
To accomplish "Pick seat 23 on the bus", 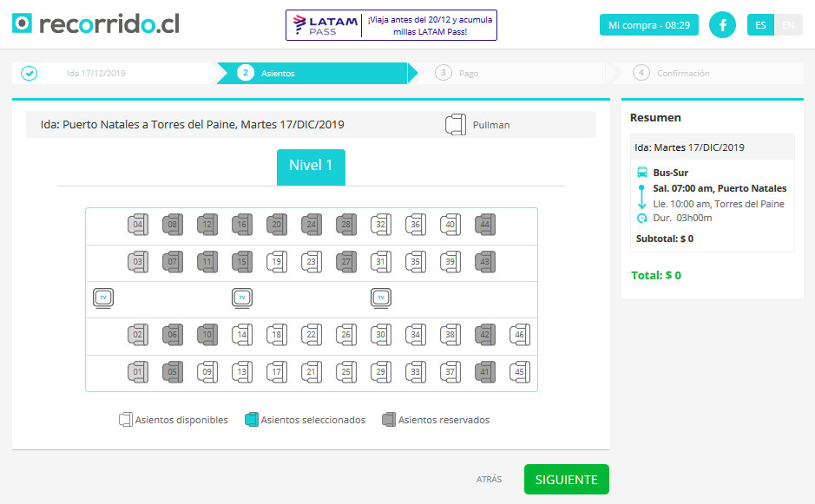I will point(312,262).
